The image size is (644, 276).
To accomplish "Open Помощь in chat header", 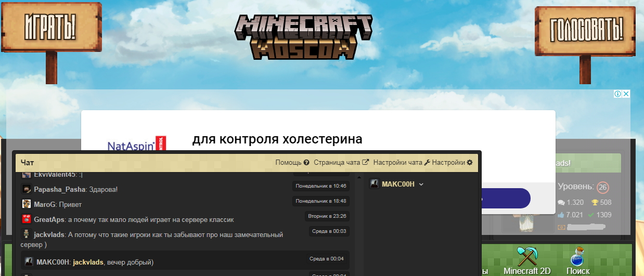I will click(292, 163).
